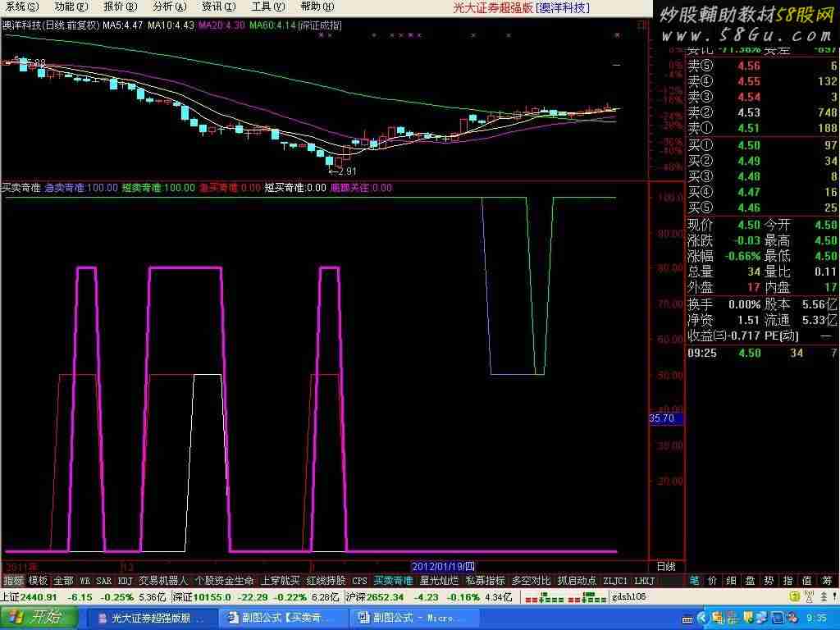Select the 笔 tab in quote panel
The width and height of the screenshot is (840, 630).
click(x=694, y=580)
